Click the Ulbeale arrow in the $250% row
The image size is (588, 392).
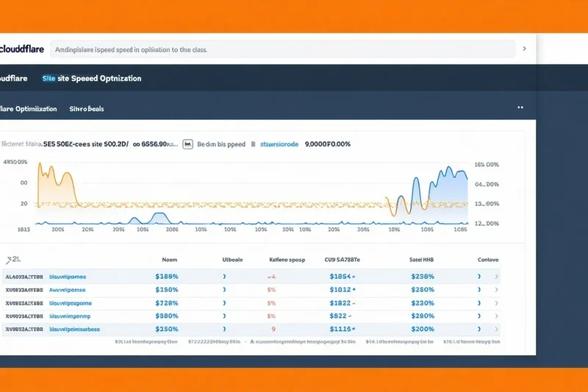pos(224,329)
